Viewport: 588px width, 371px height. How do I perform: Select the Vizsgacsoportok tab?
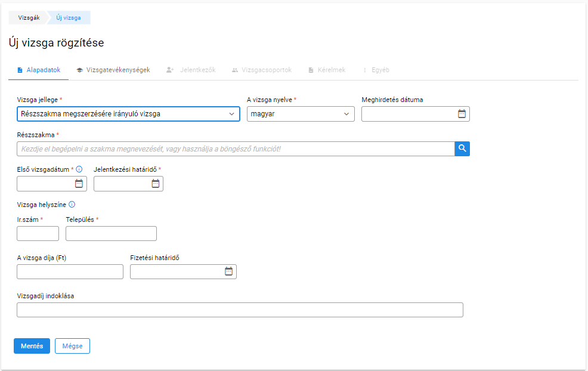pyautogui.click(x=261, y=70)
